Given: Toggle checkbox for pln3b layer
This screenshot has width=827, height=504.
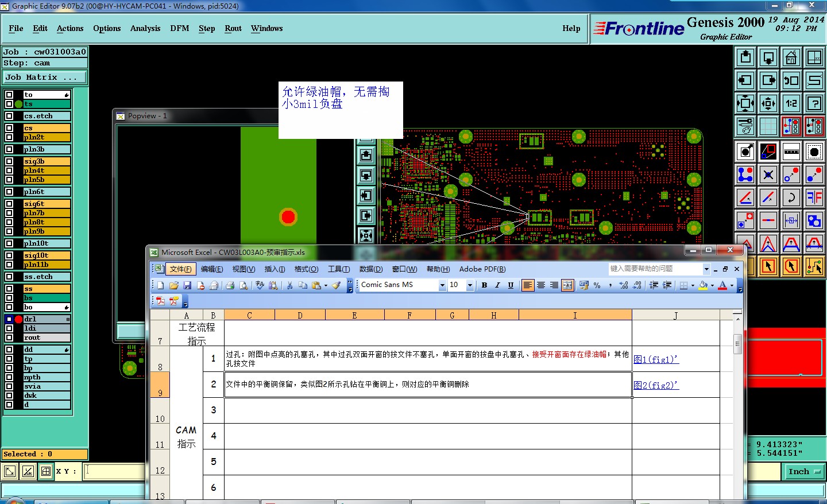Looking at the screenshot, I should coord(9,149).
